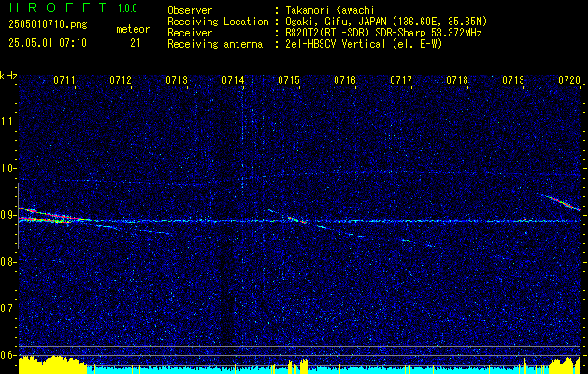Click the HROFFT program title
Viewport: 588px width, 374px height.
point(58,7)
